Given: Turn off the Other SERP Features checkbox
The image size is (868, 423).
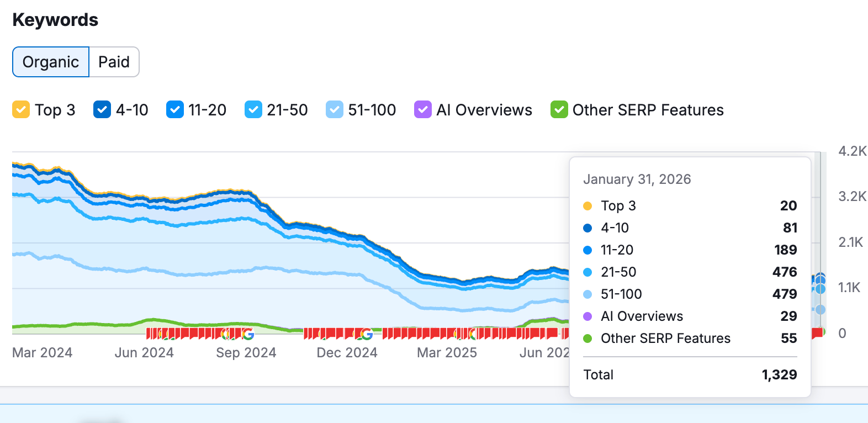Looking at the screenshot, I should tap(559, 110).
